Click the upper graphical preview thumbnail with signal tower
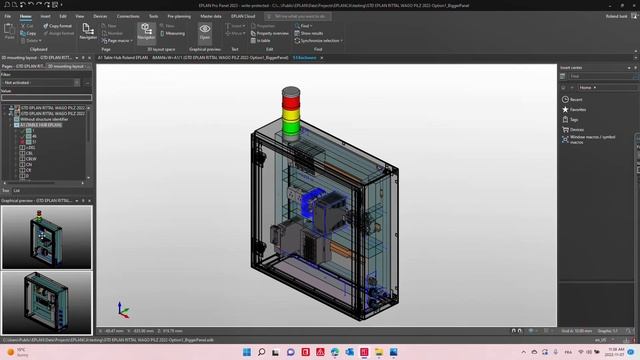The image size is (640, 360). click(x=47, y=237)
